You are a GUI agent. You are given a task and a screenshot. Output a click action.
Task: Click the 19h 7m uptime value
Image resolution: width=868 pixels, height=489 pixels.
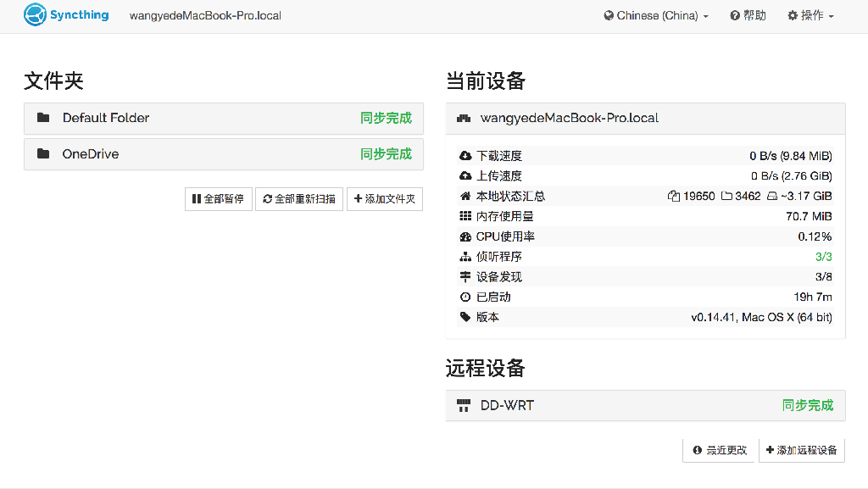tap(813, 297)
